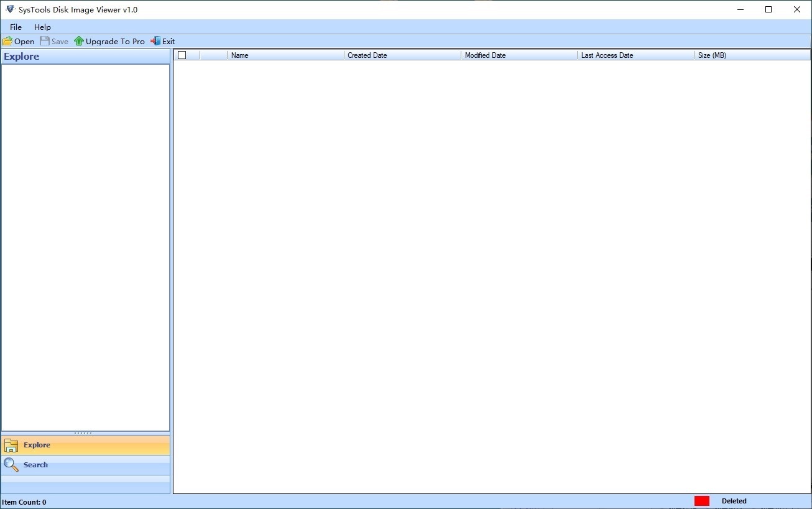Image resolution: width=812 pixels, height=509 pixels.
Task: Click the Deleted legend label in status bar
Action: point(734,501)
